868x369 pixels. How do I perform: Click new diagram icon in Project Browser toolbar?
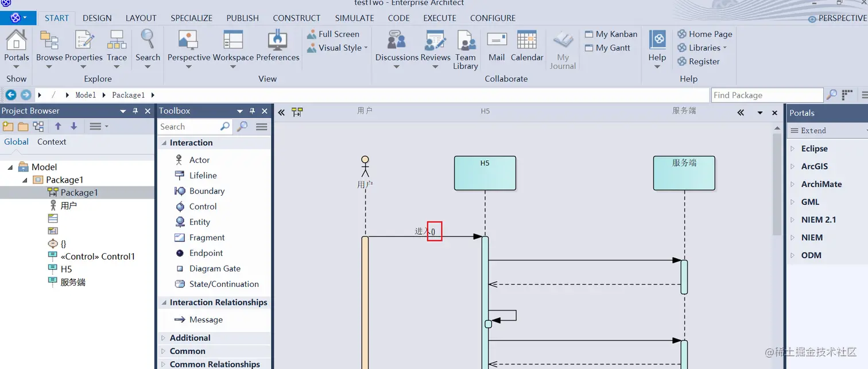(x=38, y=126)
